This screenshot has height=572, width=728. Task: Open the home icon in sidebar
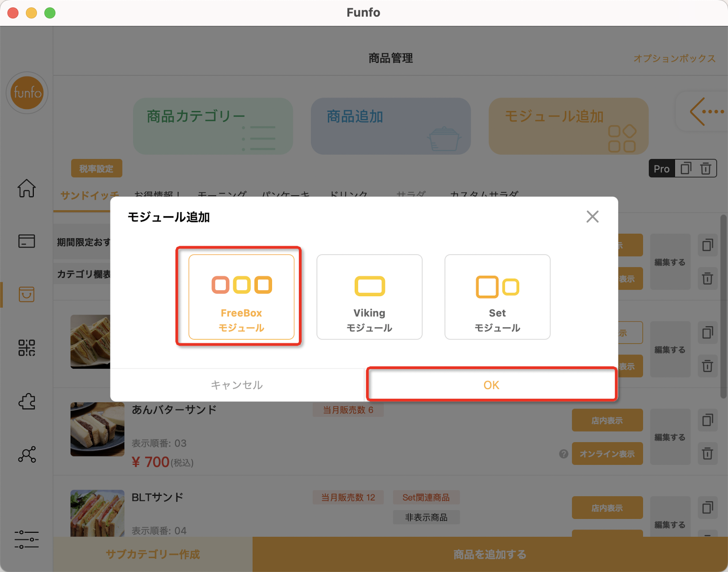26,188
